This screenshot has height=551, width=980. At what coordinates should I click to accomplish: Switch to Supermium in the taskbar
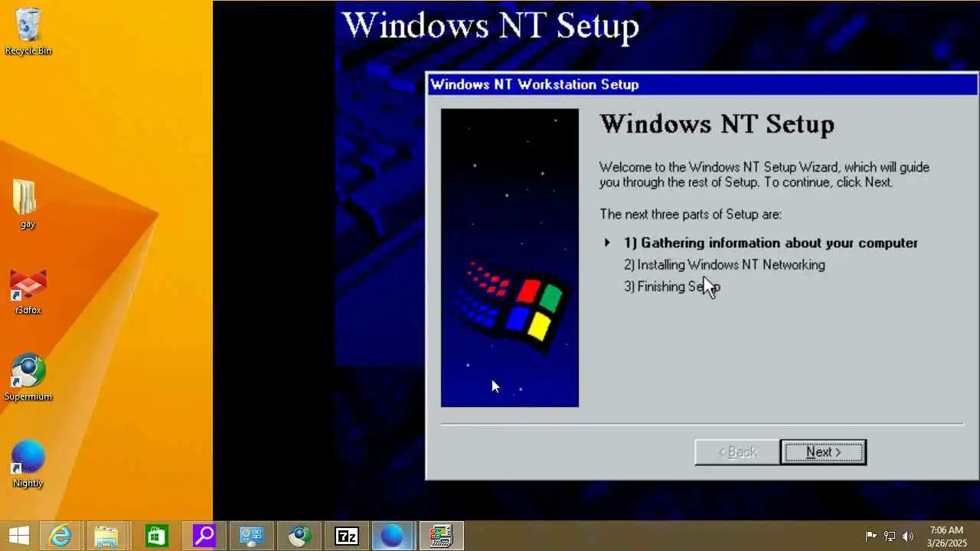(299, 536)
